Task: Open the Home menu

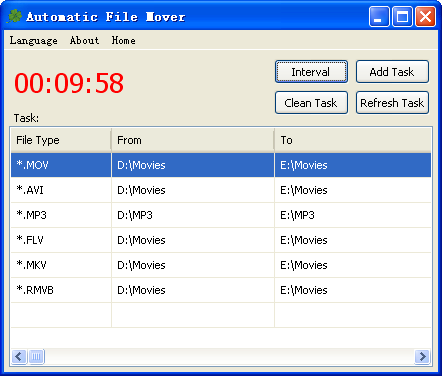Action: [x=123, y=40]
